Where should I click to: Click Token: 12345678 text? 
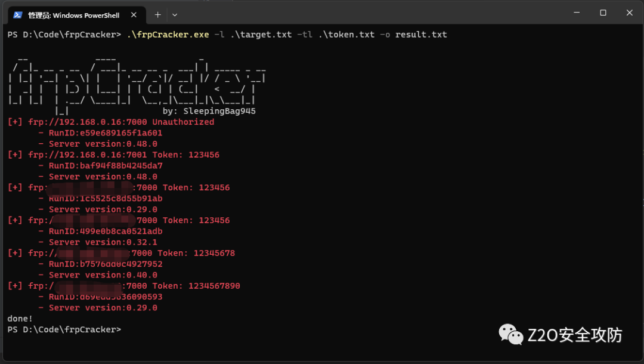coord(196,253)
